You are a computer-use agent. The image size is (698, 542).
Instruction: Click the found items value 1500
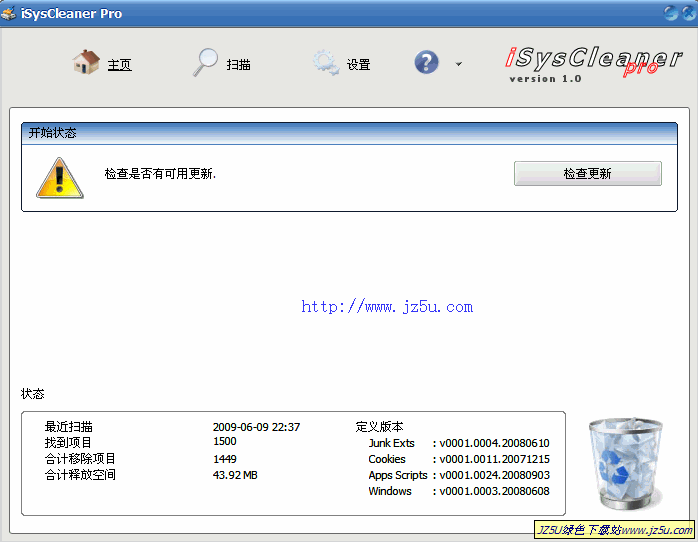point(225,441)
